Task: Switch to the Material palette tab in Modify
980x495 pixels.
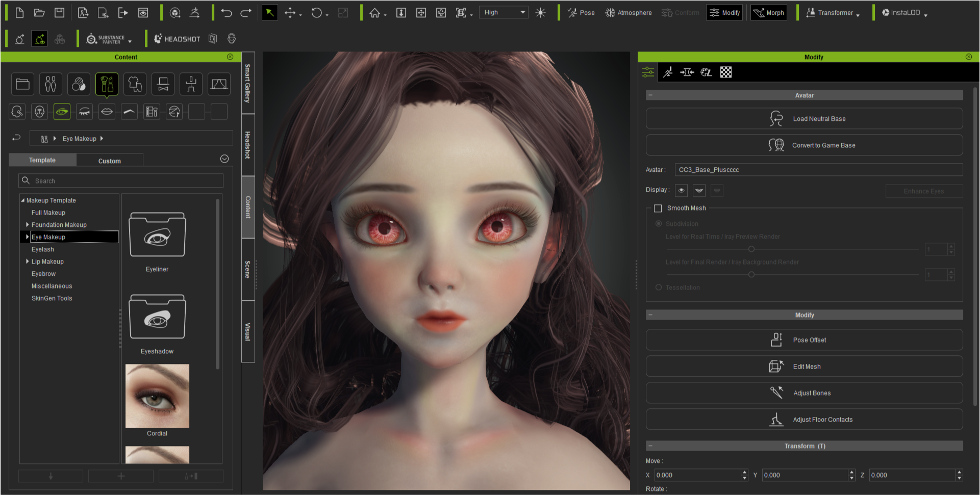Action: 706,72
